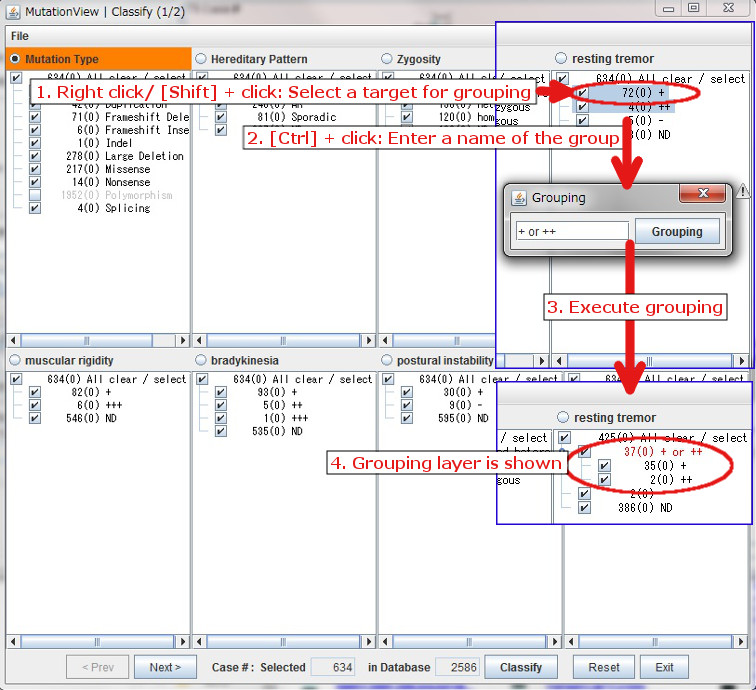The width and height of the screenshot is (756, 690).
Task: Enable the Polymorphism checkbox
Action: [36, 195]
